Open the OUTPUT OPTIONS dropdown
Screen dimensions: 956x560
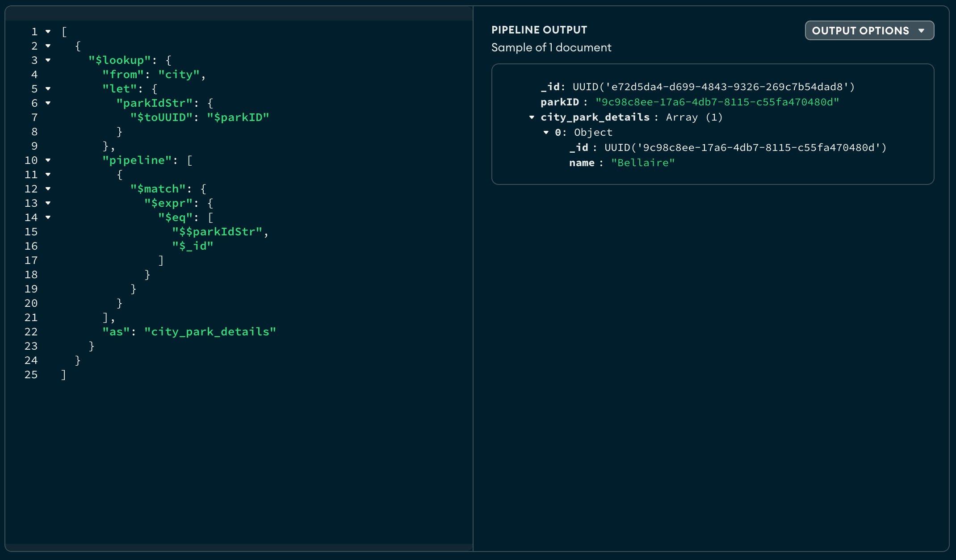pos(869,30)
